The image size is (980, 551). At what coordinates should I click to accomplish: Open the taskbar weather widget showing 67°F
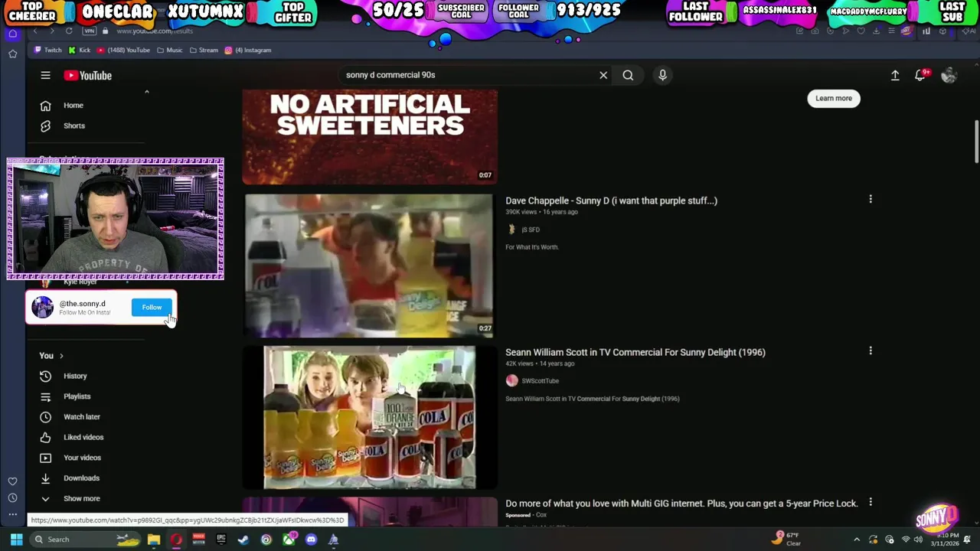pyautogui.click(x=787, y=540)
